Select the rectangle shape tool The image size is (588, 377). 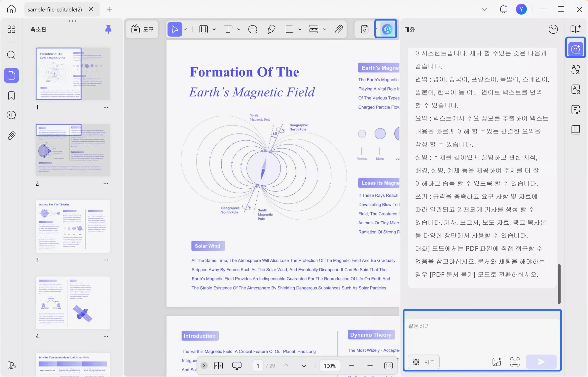(x=289, y=29)
